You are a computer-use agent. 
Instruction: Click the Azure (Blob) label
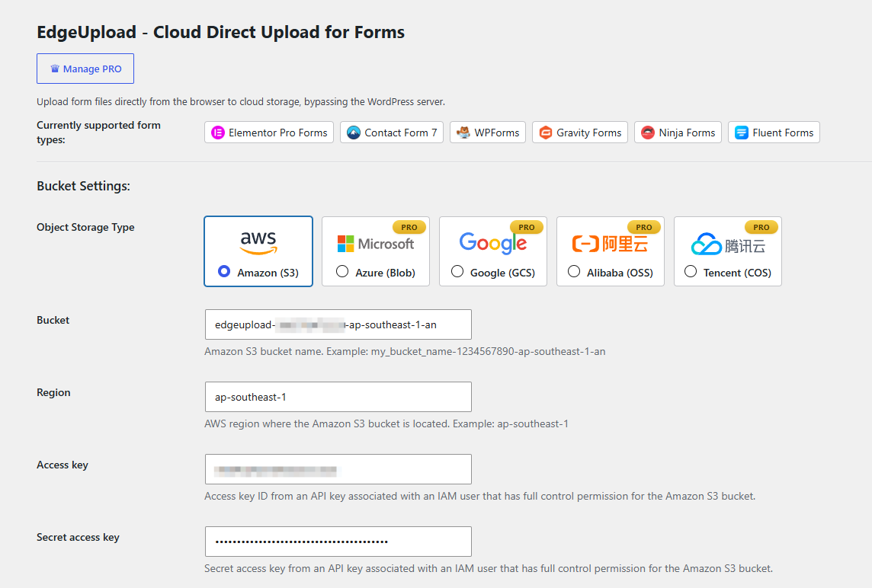[386, 273]
